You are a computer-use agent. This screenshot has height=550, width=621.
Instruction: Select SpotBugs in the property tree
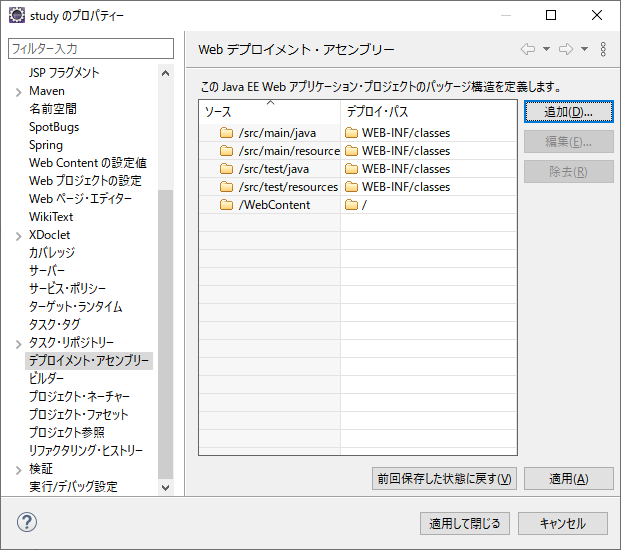pos(54,127)
